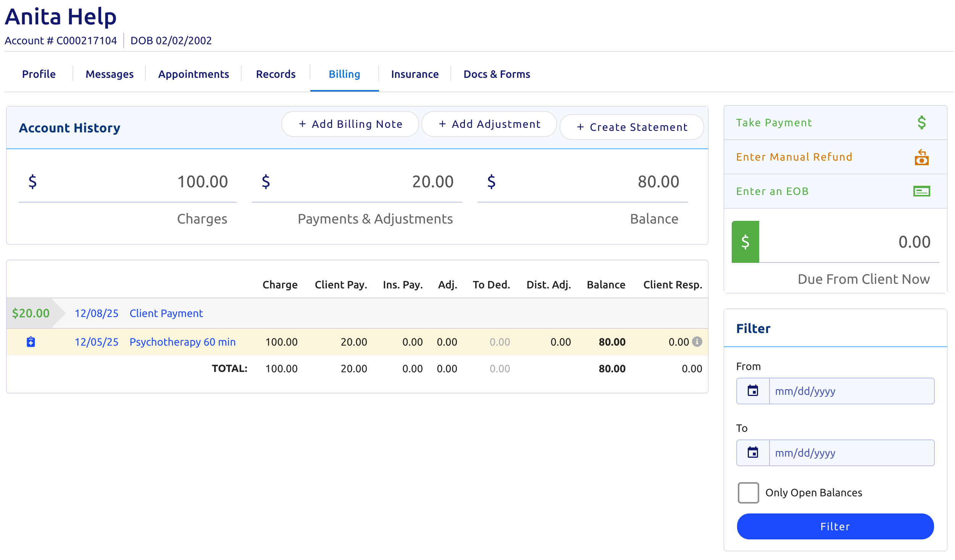Image resolution: width=955 pixels, height=560 pixels.
Task: Switch to the Insurance tab
Action: (415, 74)
